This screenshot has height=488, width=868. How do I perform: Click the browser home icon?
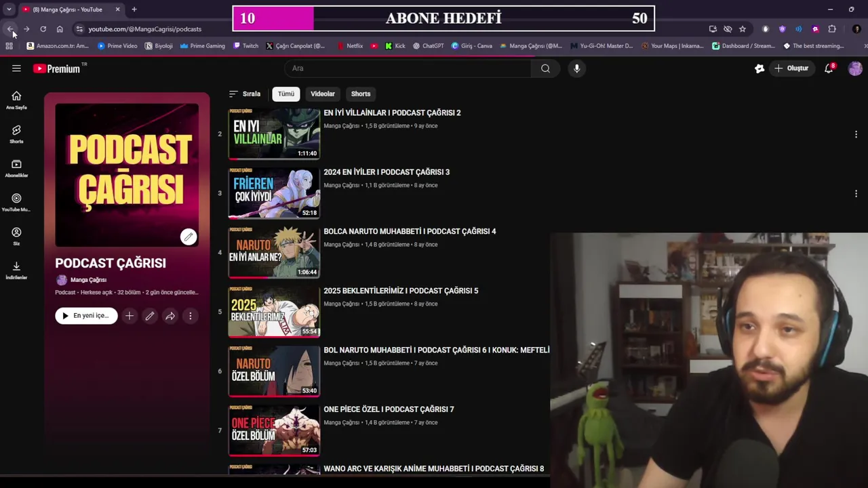[x=60, y=29]
